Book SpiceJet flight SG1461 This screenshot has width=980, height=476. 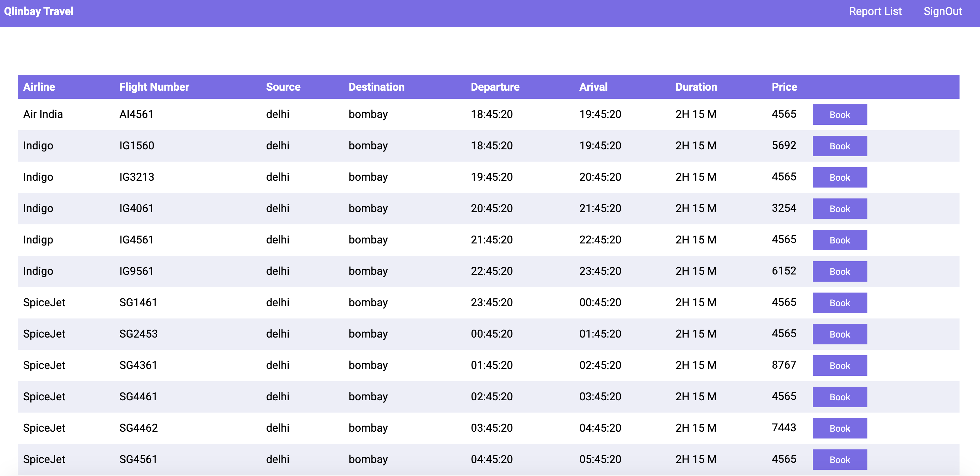tap(840, 303)
